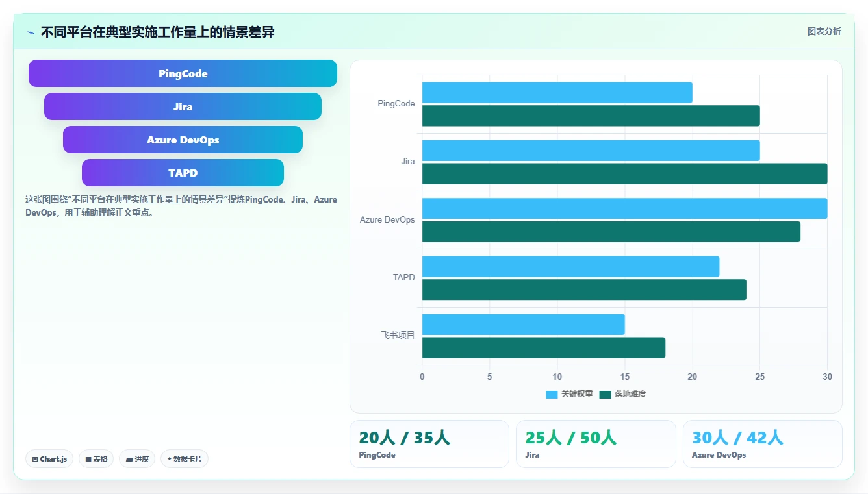The width and height of the screenshot is (868, 494).
Task: Click Azure DevOps light blue bar
Action: click(x=624, y=208)
